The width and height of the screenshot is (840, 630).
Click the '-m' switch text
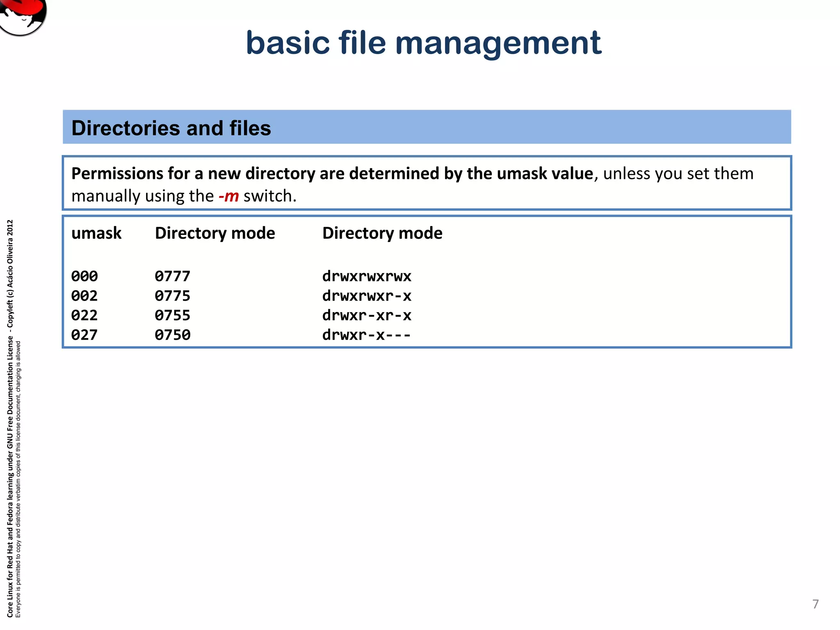[228, 196]
